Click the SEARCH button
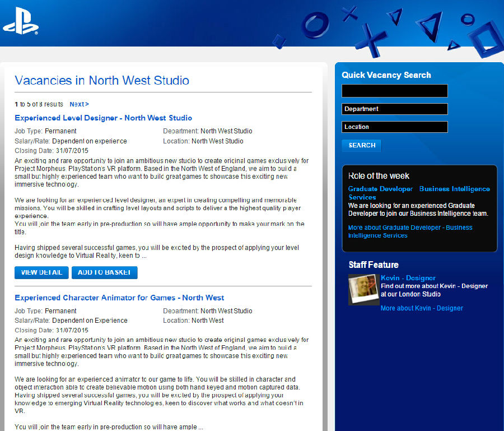Screen dimensions: 504x431 point(362,145)
